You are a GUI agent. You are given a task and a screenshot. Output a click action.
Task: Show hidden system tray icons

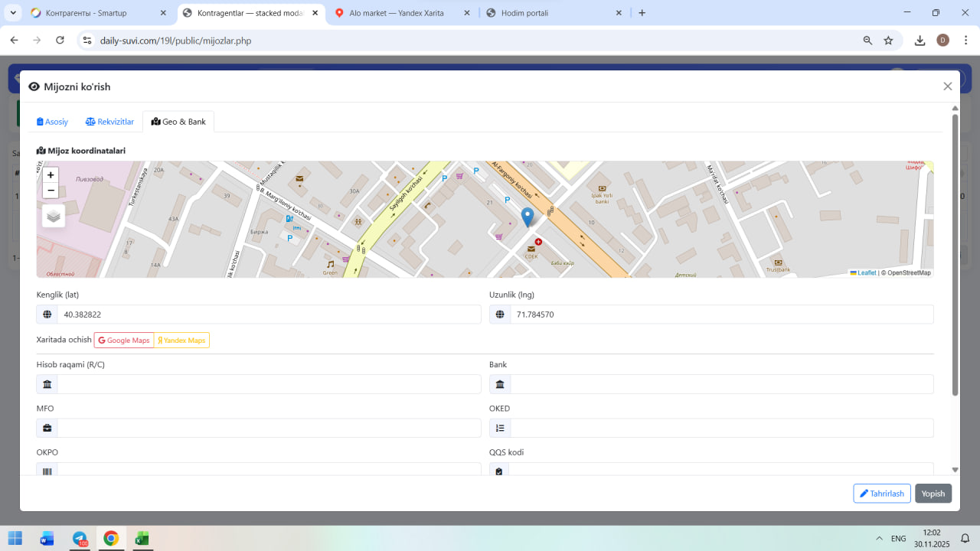click(x=877, y=539)
